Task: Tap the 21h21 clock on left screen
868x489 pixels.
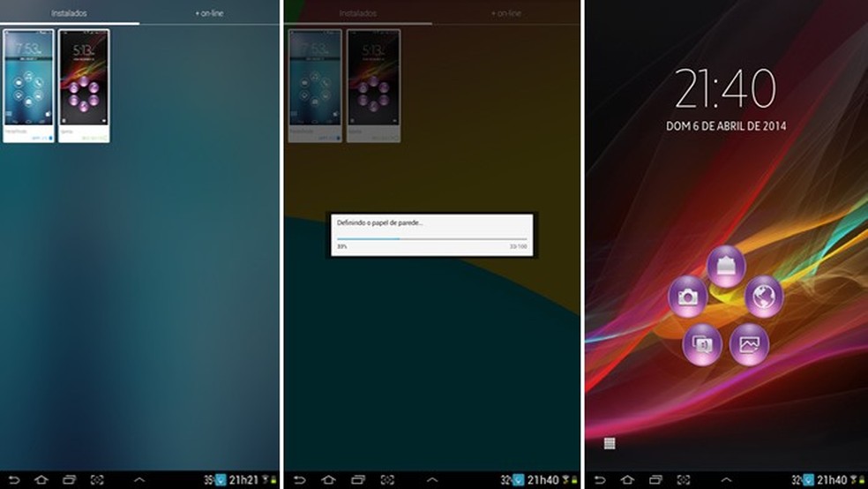Action: point(243,479)
